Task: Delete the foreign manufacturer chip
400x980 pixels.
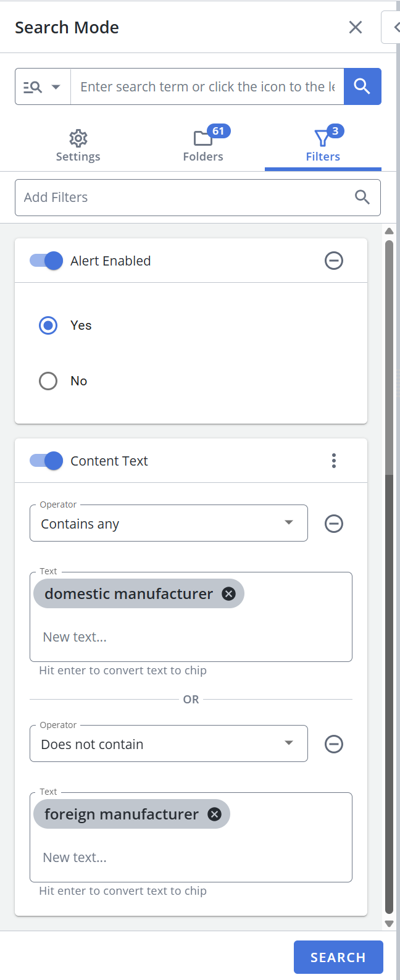Action: [x=214, y=815]
